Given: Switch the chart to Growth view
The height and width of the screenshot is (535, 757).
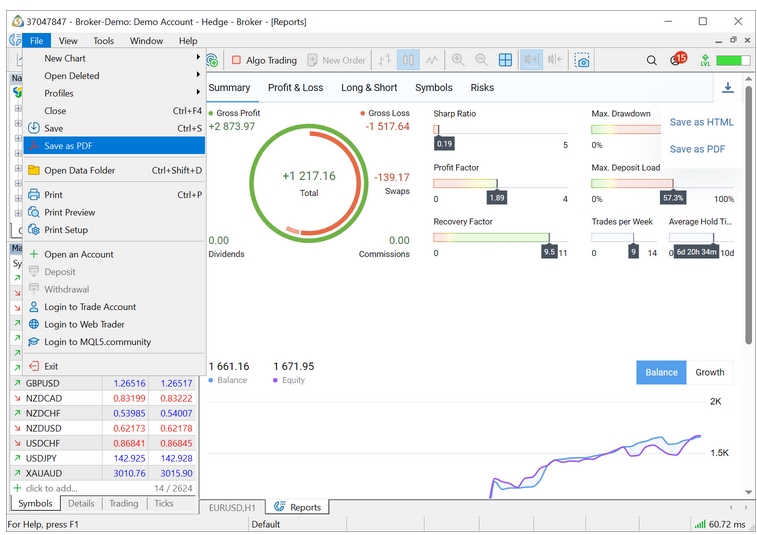Looking at the screenshot, I should tap(709, 372).
